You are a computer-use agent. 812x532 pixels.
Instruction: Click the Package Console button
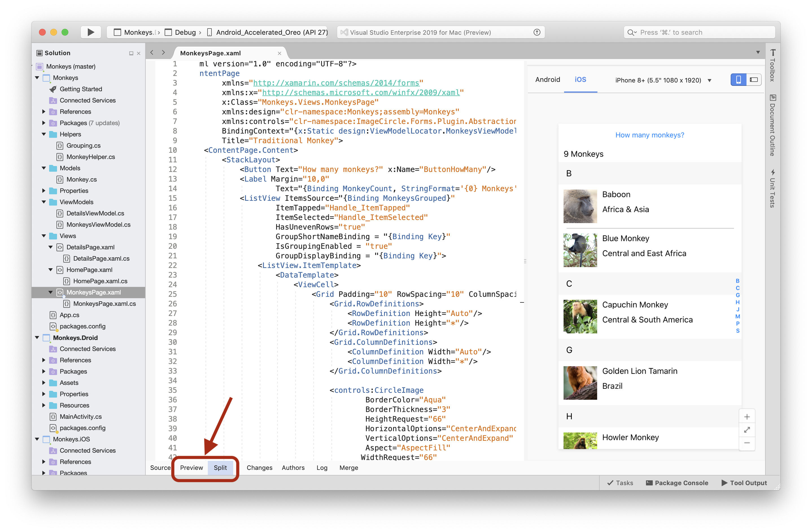(x=677, y=483)
